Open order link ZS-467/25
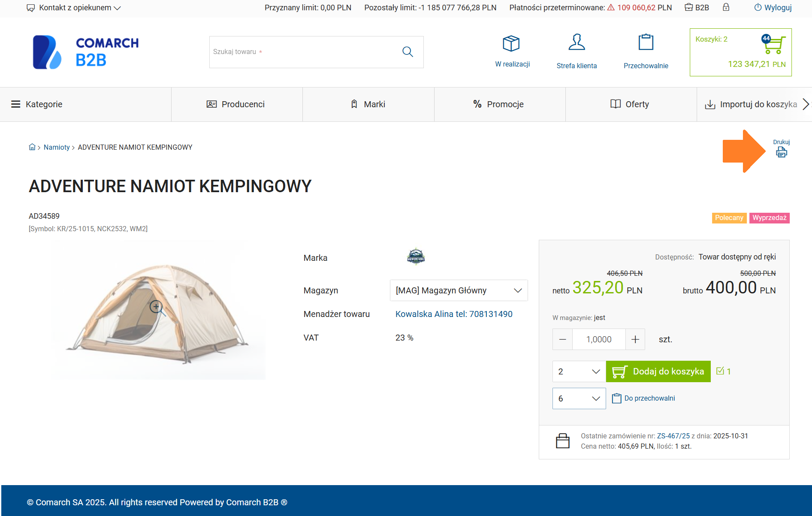 coord(673,436)
